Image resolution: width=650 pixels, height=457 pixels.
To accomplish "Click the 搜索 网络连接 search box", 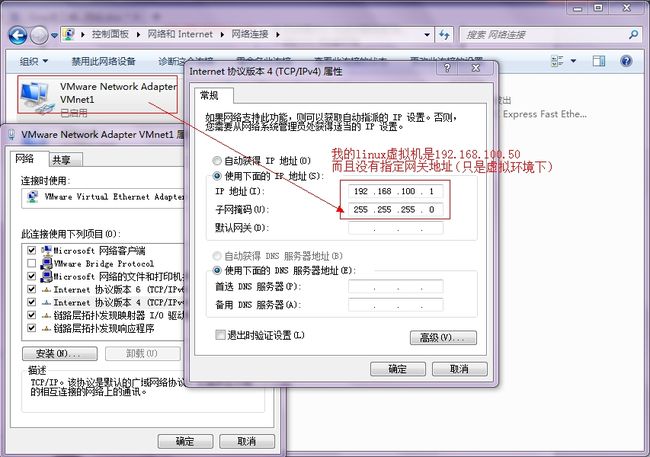I will tap(545, 35).
